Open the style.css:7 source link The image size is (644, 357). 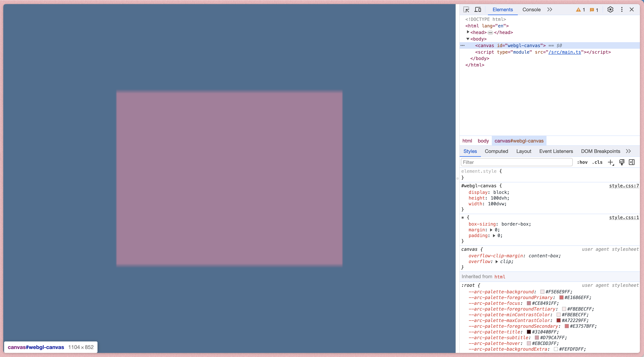pos(624,186)
